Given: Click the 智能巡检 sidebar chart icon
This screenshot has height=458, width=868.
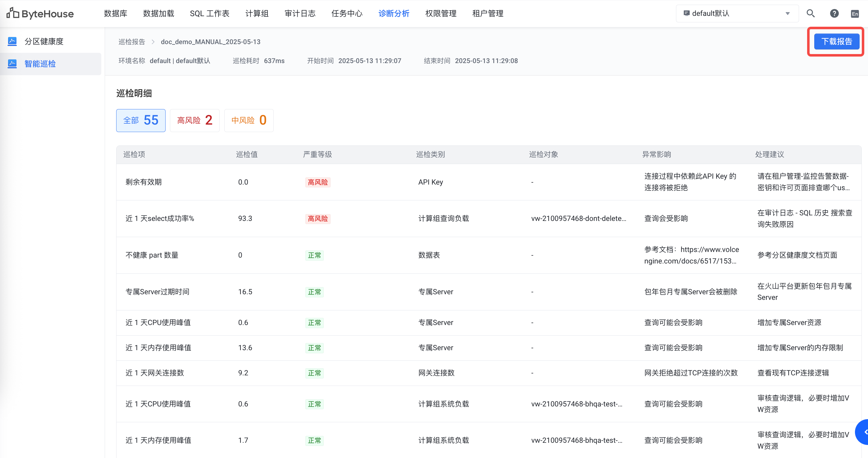Looking at the screenshot, I should click(x=12, y=64).
